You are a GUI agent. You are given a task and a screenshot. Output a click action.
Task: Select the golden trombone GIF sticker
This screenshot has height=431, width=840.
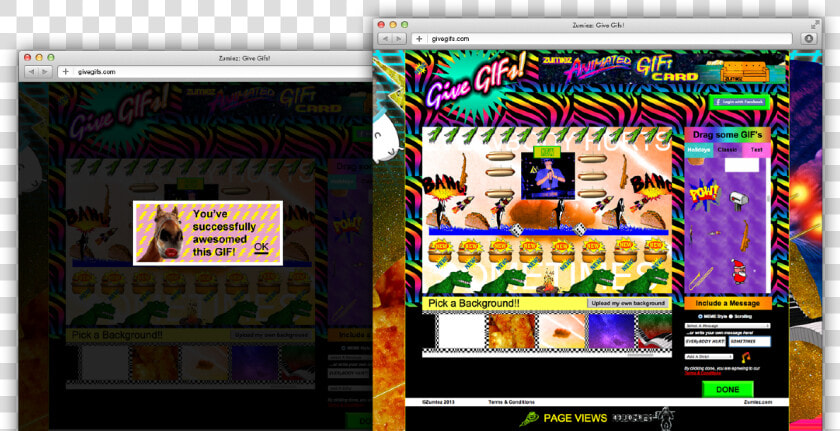coord(700,278)
